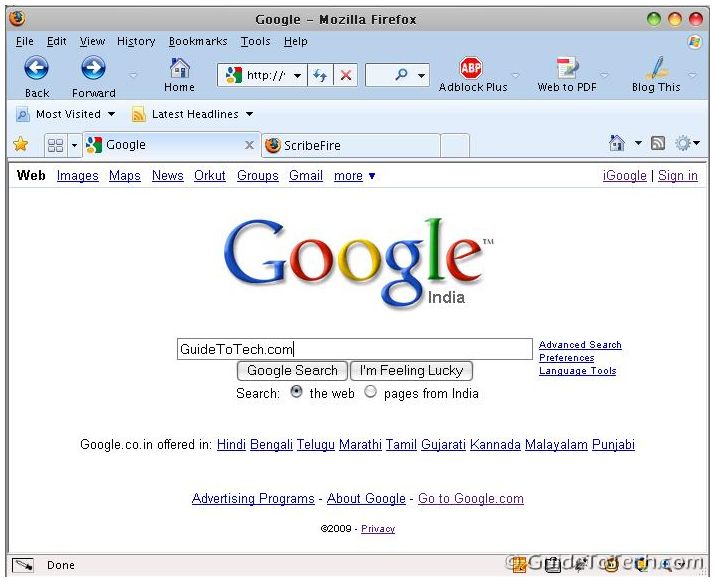Open the File menu
715x582 pixels.
[x=25, y=42]
